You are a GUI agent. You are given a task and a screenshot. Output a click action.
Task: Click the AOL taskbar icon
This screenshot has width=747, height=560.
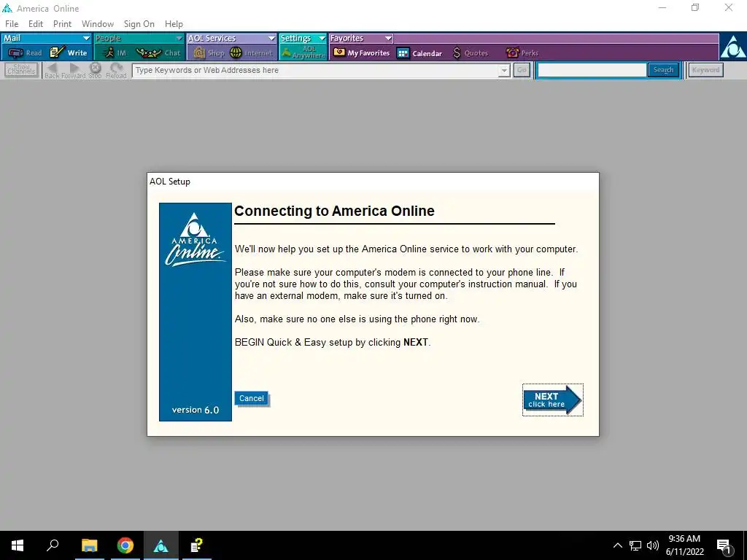(161, 545)
